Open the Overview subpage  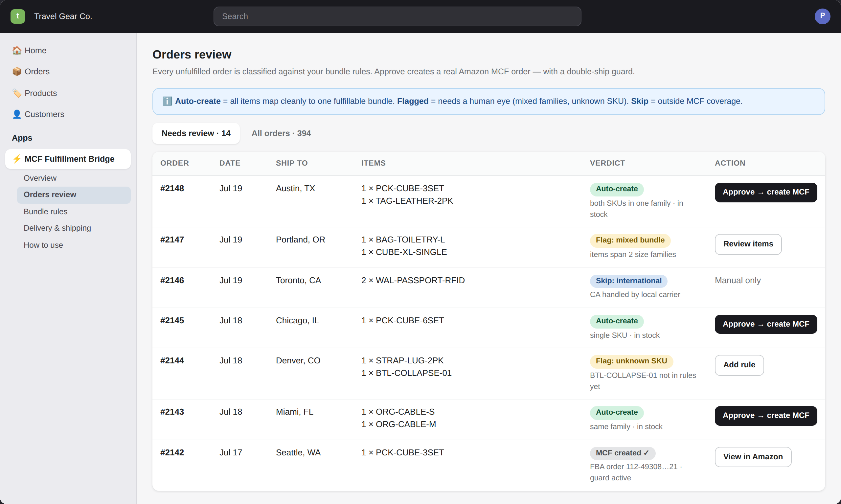pos(40,178)
